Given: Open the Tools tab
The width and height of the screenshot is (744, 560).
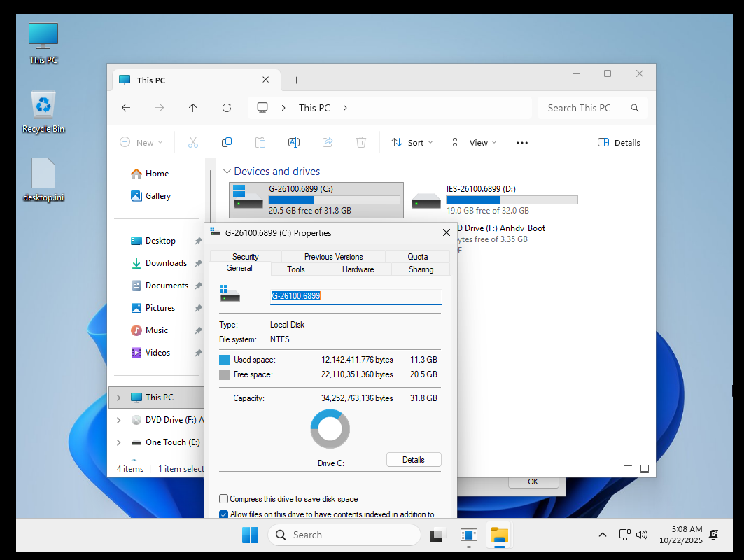Looking at the screenshot, I should tap(295, 269).
